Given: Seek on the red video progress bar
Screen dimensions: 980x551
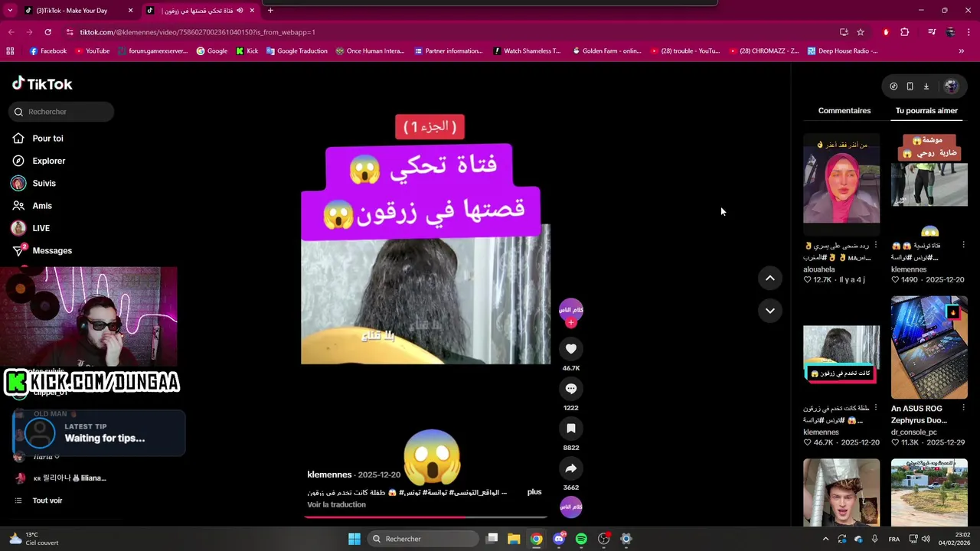Looking at the screenshot, I should click(426, 517).
